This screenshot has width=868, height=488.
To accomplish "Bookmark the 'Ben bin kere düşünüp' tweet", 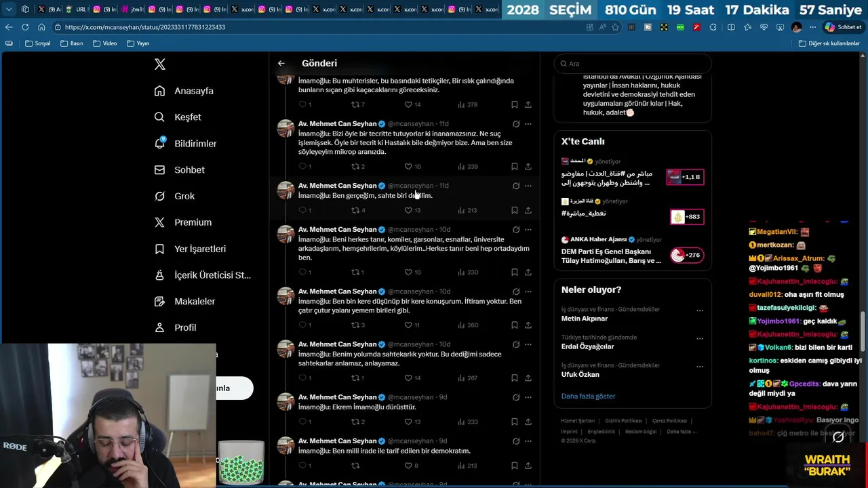I will coord(514,325).
